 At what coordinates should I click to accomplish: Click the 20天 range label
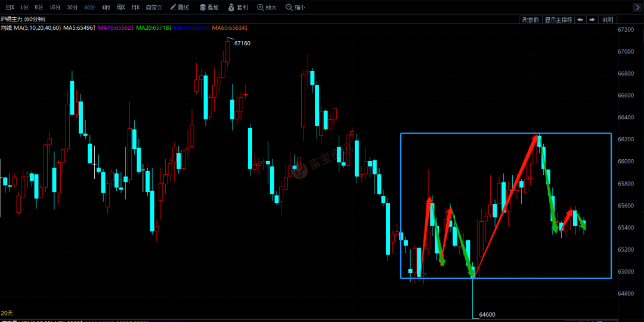pos(7,313)
